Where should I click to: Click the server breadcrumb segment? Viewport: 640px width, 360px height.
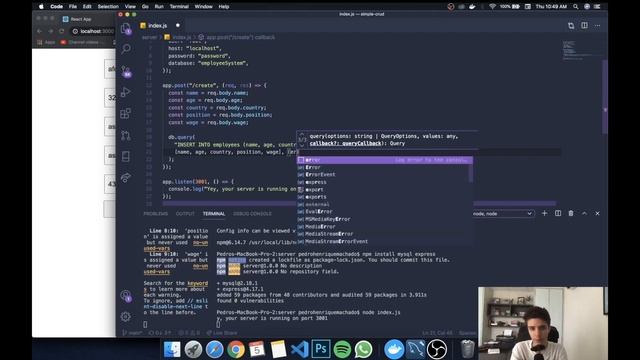(149, 37)
